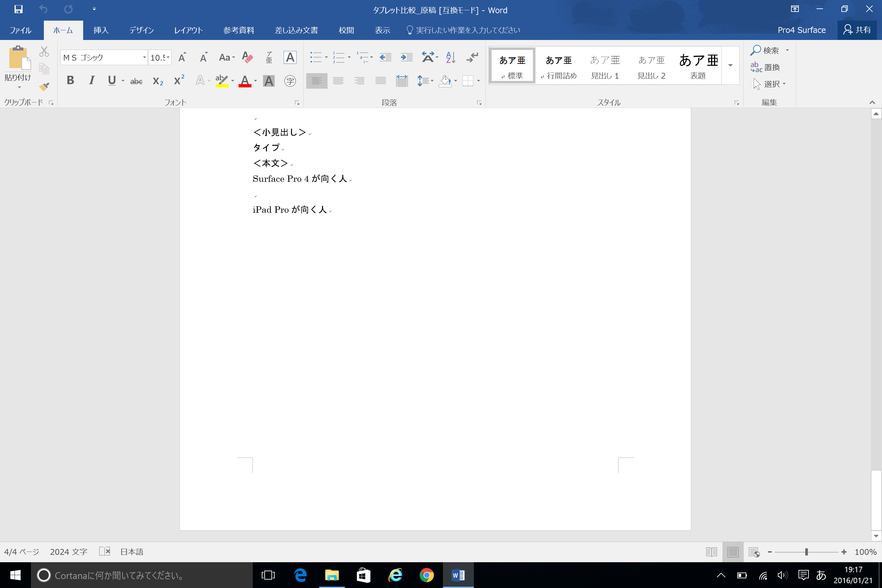
Task: Click the Save icon in title bar
Action: point(18,9)
